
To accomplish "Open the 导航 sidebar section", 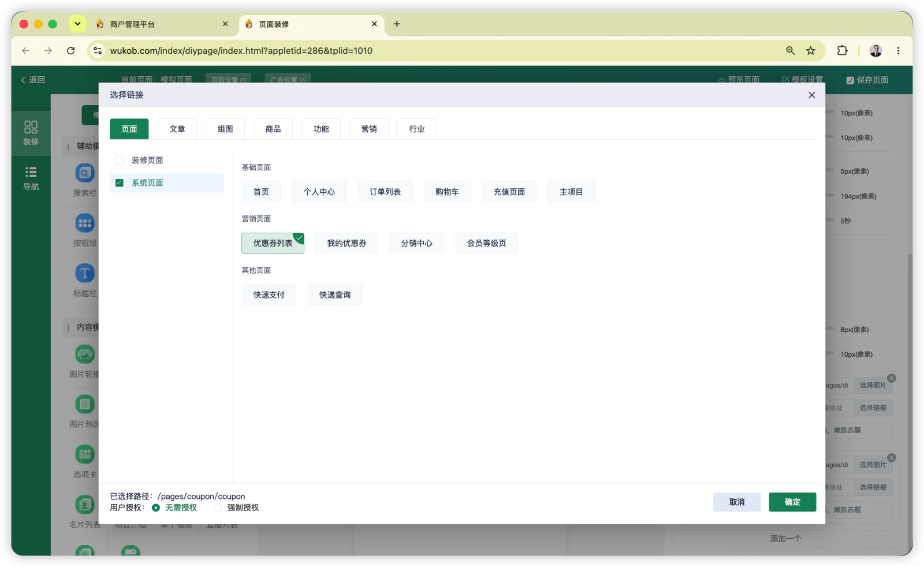I will [x=31, y=178].
